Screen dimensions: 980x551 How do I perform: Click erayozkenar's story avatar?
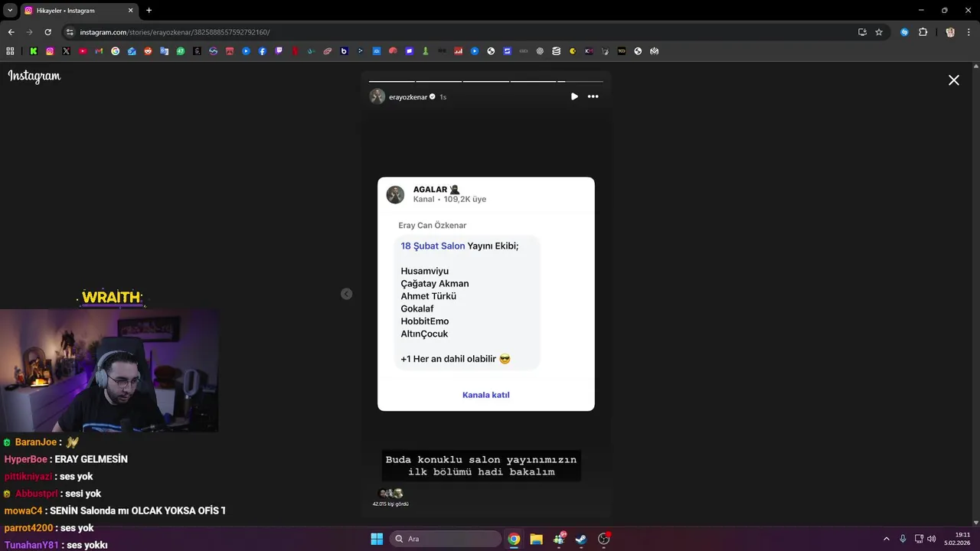tap(377, 96)
